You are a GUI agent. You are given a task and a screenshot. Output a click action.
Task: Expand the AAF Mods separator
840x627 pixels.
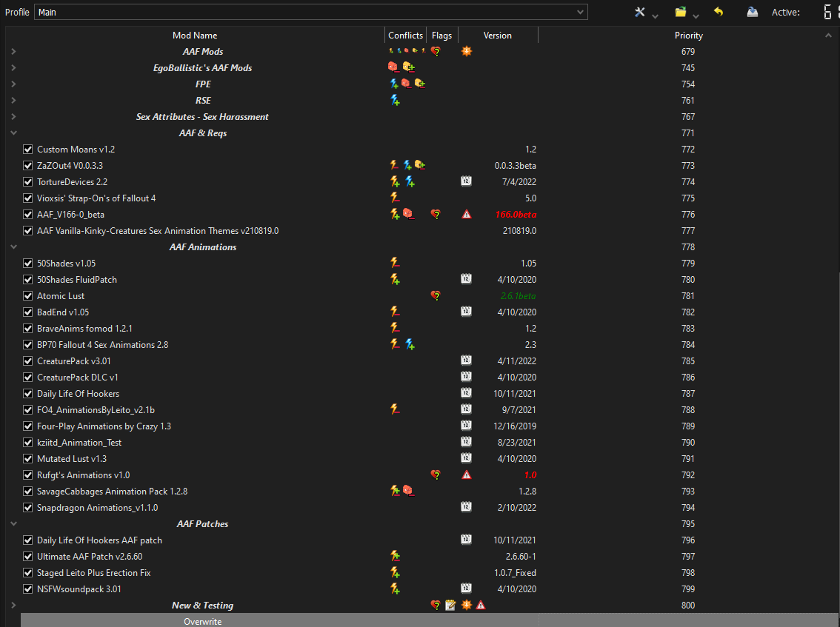pos(13,51)
